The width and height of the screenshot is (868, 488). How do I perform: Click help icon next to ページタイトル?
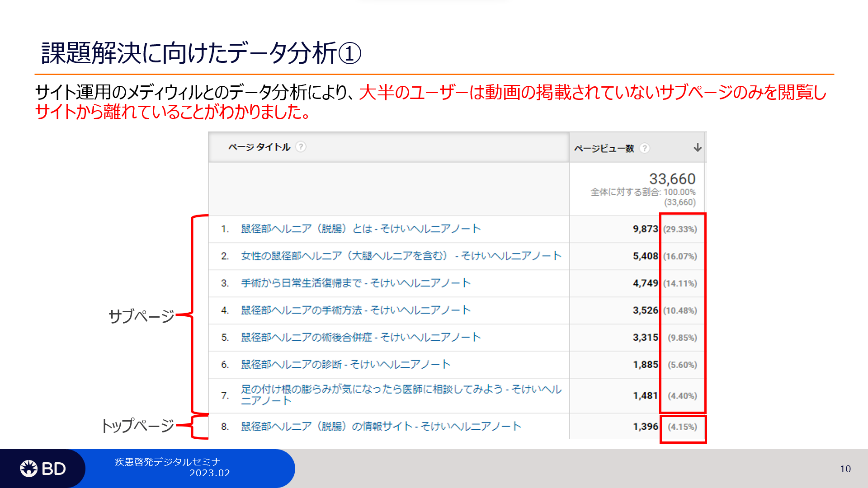(x=301, y=147)
